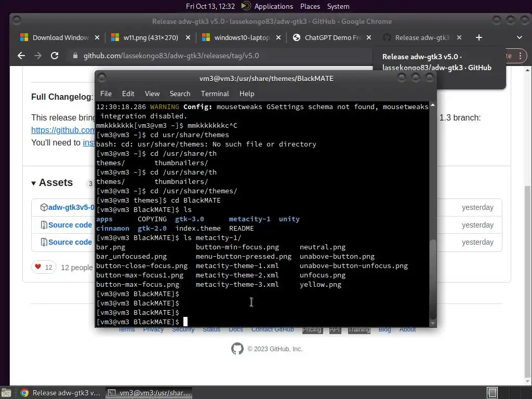Viewport: 532px width, 399px height.
Task: Close the windows10-laptop tab
Action: pos(278,37)
